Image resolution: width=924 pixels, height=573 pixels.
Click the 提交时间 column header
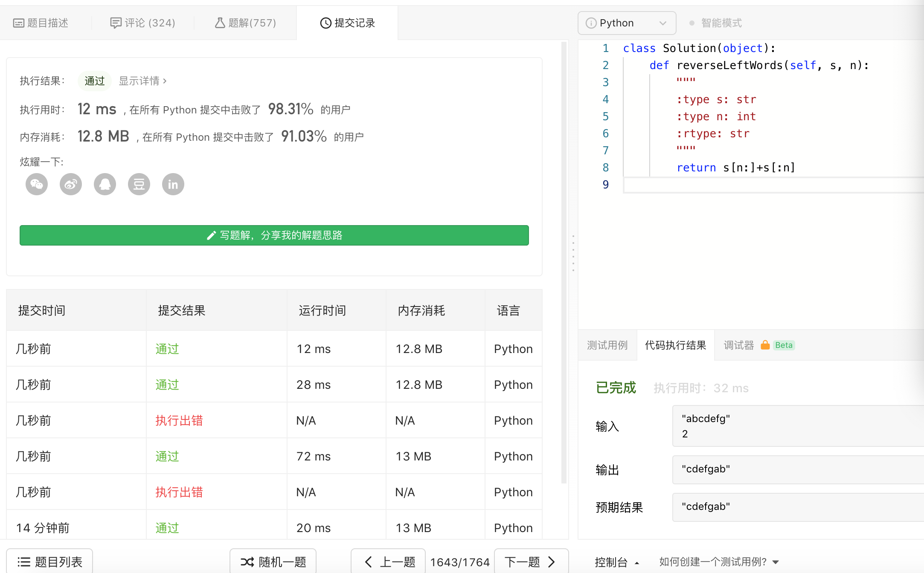[x=76, y=310]
